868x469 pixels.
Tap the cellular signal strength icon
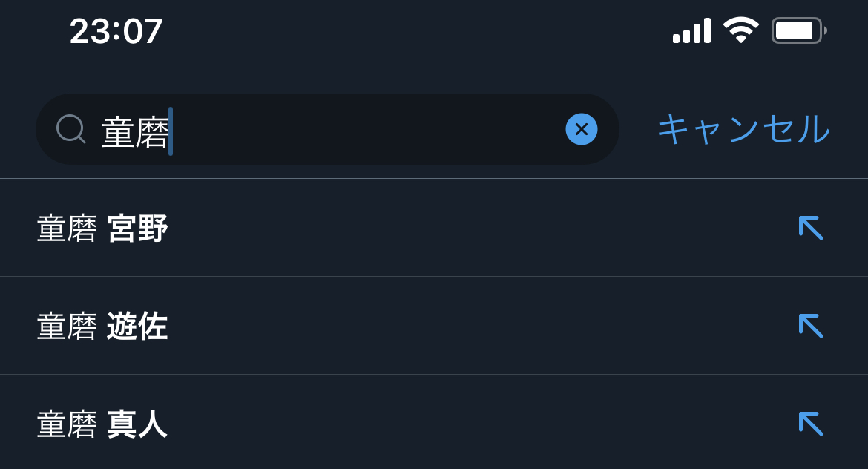tap(691, 31)
